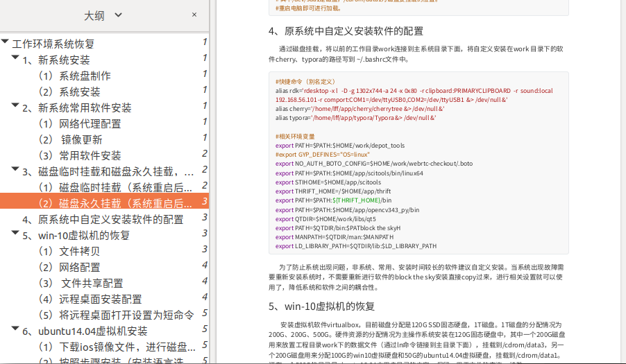Go to 6、ubuntu14.04虚拟机安装 in outline
Viewport: 626px width, 364px height.
(85, 331)
